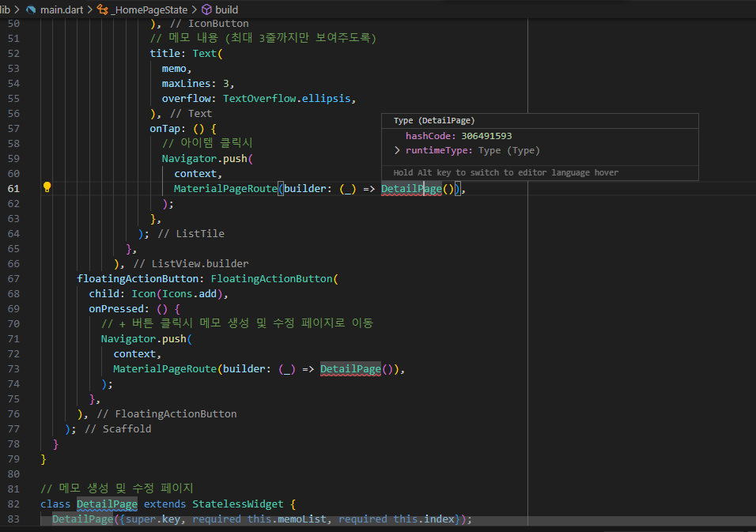Viewport: 756px width, 532px height.
Task: Click the // Scaffold closing label on line 77
Action: click(118, 429)
